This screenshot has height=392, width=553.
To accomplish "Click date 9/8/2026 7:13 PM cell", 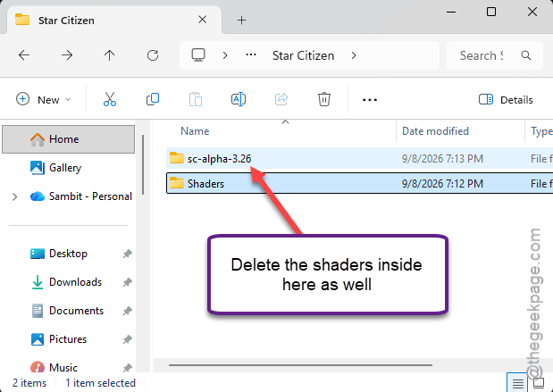I will (x=442, y=159).
